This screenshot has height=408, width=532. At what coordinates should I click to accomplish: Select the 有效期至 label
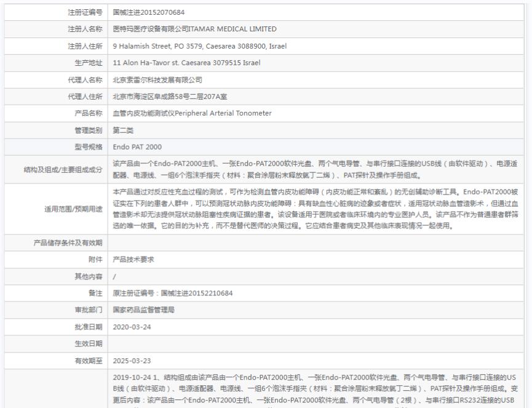(88, 361)
